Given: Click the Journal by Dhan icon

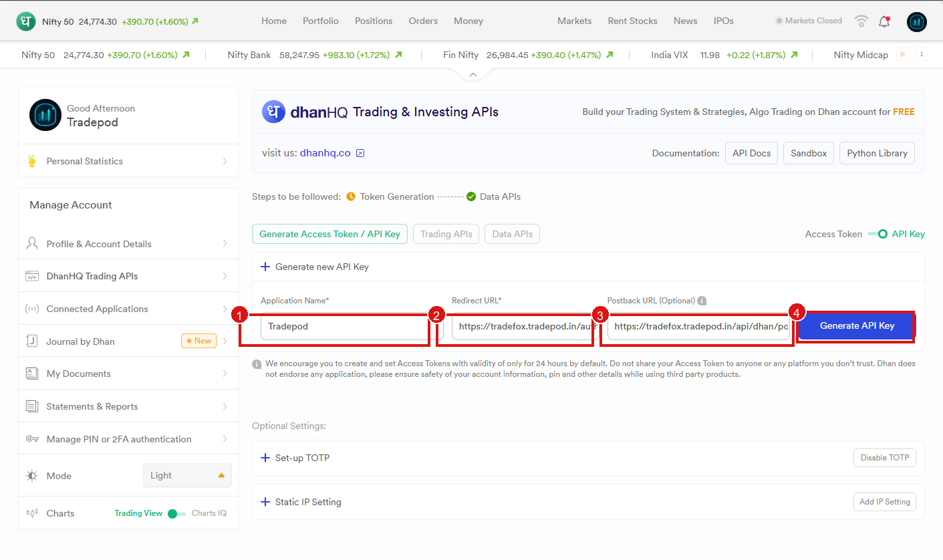Looking at the screenshot, I should coord(31,341).
